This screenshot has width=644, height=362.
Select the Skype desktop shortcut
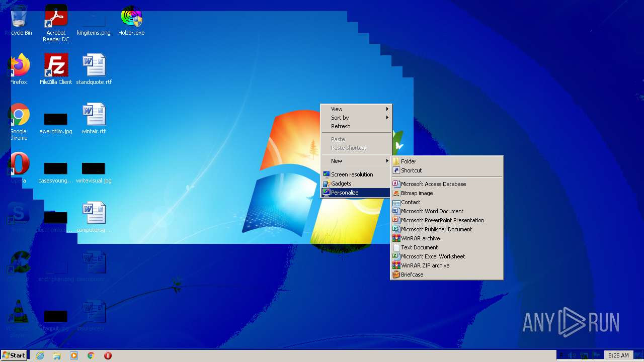point(18,218)
